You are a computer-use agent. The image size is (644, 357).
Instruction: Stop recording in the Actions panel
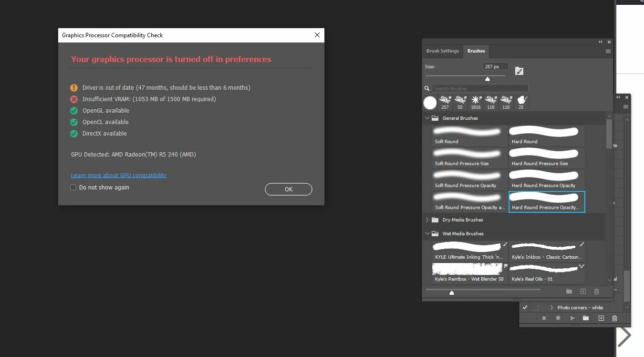point(544,318)
